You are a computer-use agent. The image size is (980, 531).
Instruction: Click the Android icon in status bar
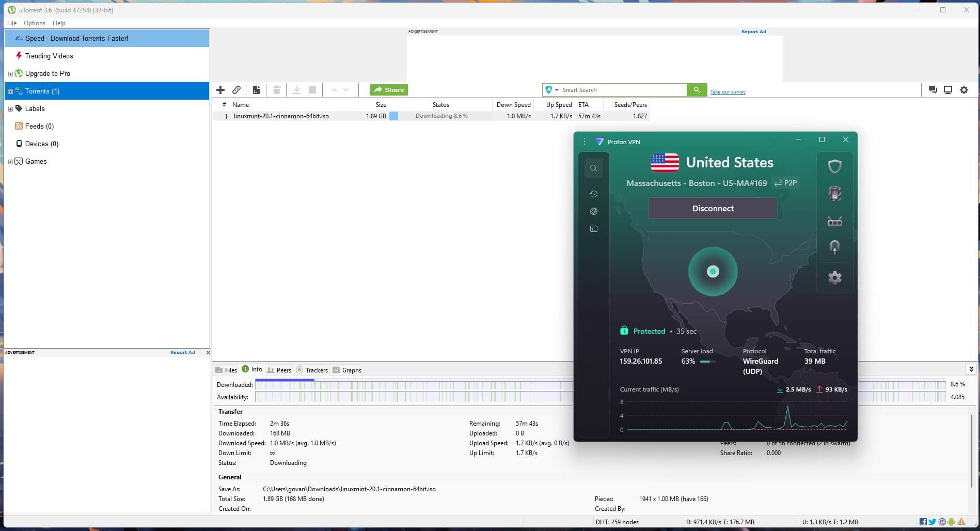tap(951, 522)
